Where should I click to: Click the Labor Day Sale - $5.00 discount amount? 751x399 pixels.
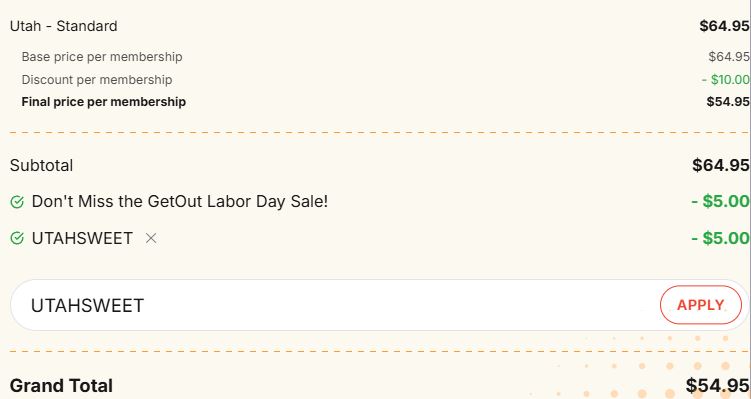tap(720, 202)
